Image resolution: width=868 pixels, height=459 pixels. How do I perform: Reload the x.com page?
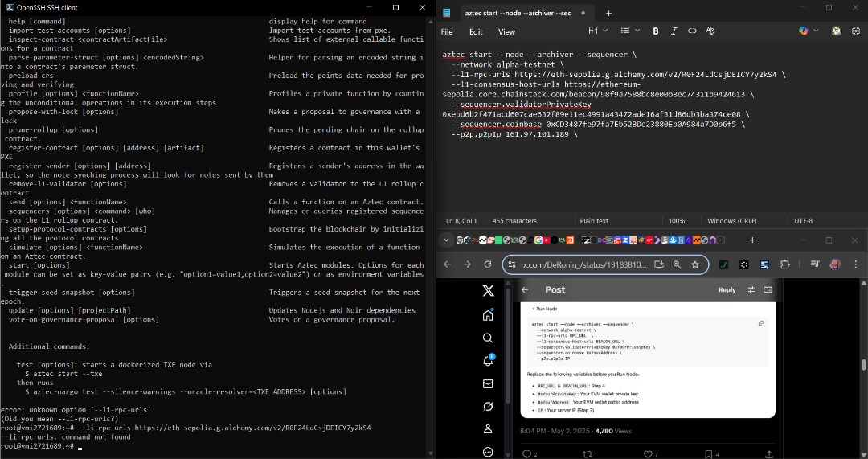[488, 264]
